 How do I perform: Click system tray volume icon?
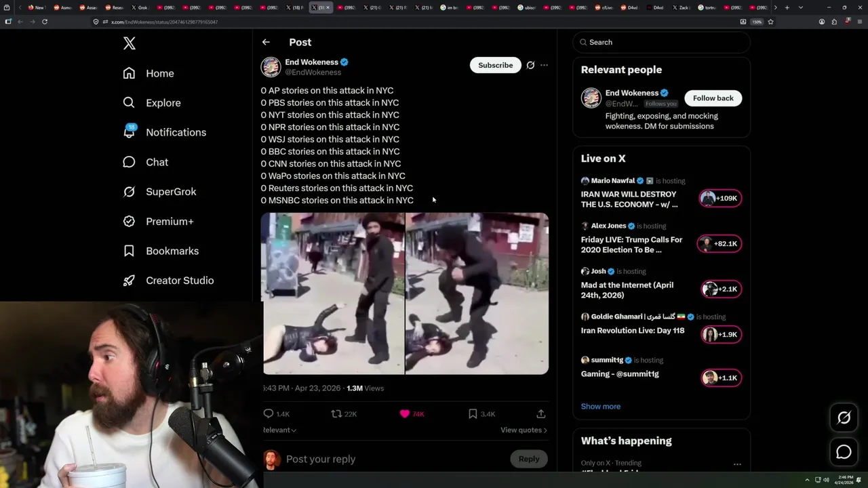(826, 480)
